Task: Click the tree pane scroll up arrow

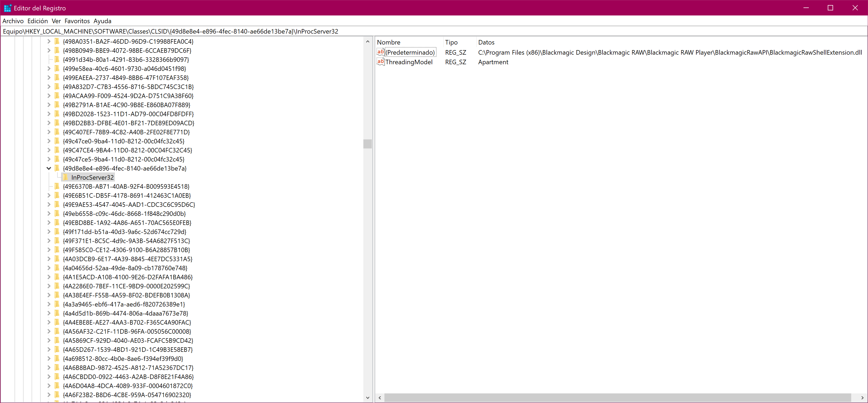Action: (x=368, y=42)
